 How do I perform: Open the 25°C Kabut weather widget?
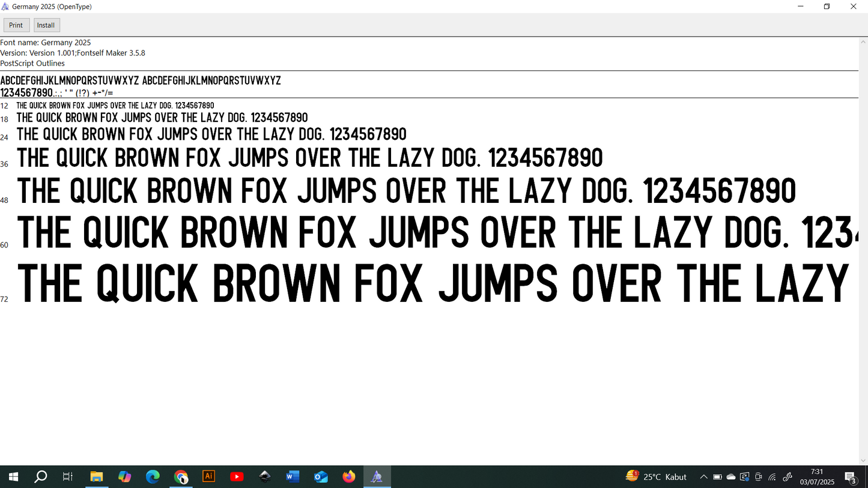656,477
